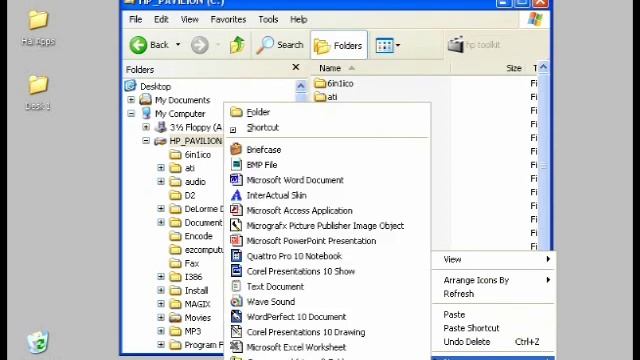Screen dimensions: 640x360
Task: Open the Recycle Bin on desktop
Action: [x=38, y=342]
